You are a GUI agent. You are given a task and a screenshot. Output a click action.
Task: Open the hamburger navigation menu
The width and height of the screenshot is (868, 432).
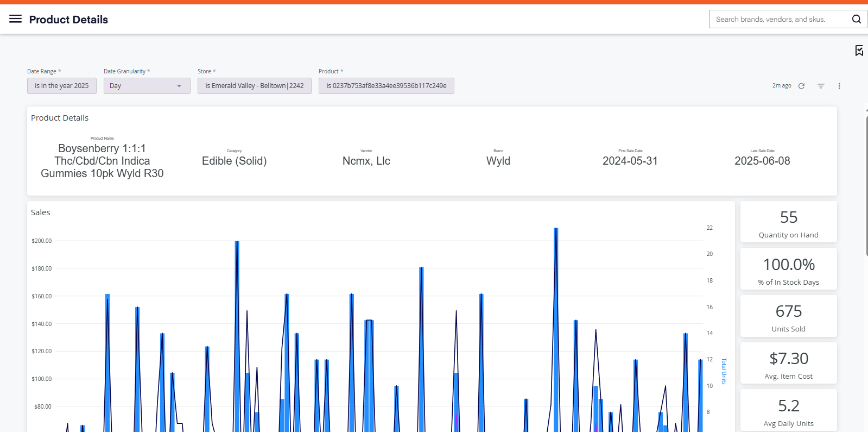[16, 19]
